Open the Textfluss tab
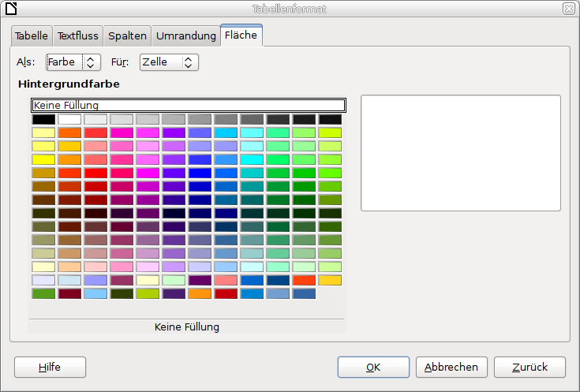580x392 pixels. click(78, 35)
